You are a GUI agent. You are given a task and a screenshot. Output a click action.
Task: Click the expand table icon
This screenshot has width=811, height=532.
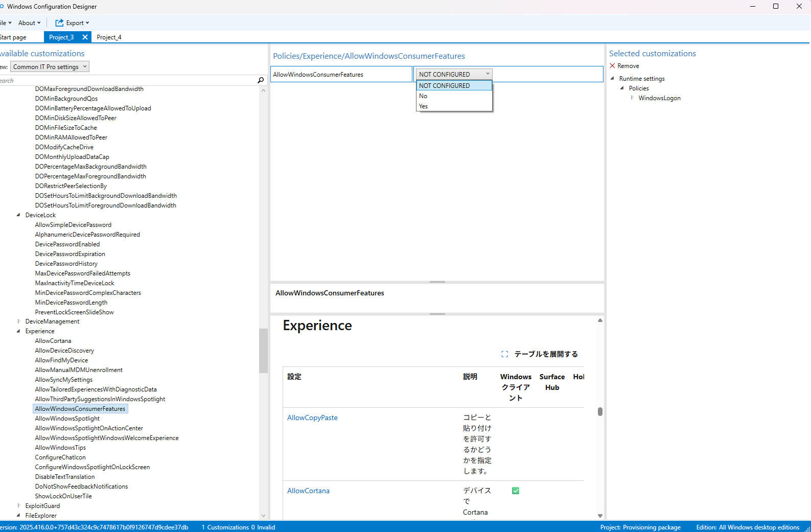504,354
